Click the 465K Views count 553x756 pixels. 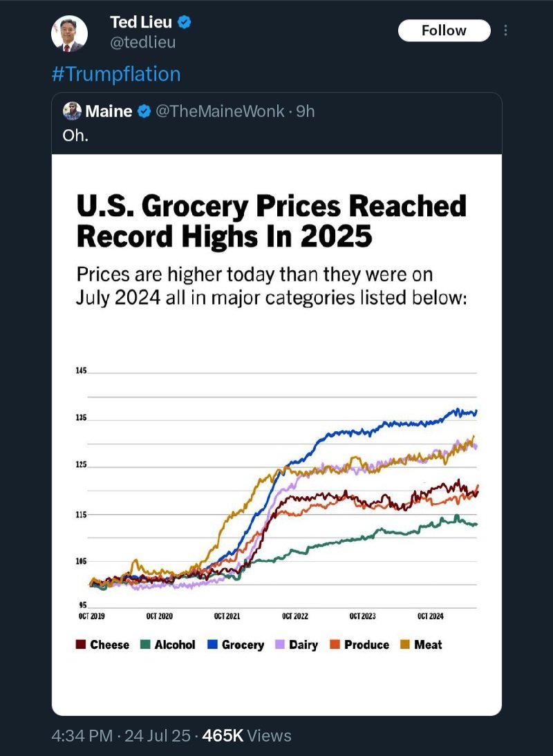(246, 736)
